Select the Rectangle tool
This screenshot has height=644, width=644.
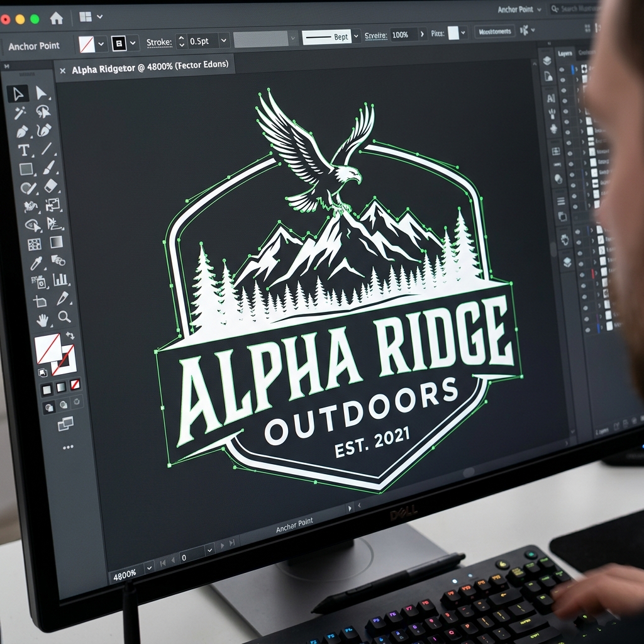[x=26, y=169]
